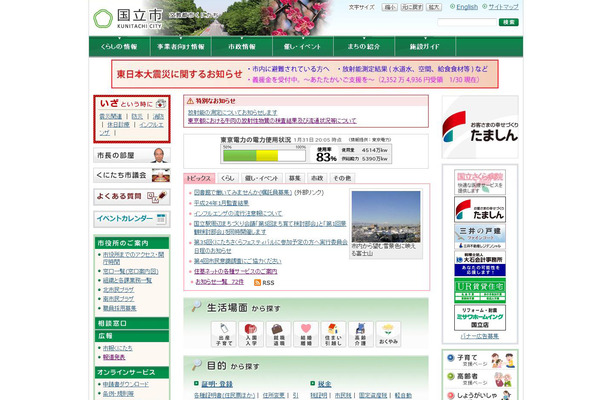Open the 証明・登録 category link
This screenshot has width=610, height=400.
217,384
